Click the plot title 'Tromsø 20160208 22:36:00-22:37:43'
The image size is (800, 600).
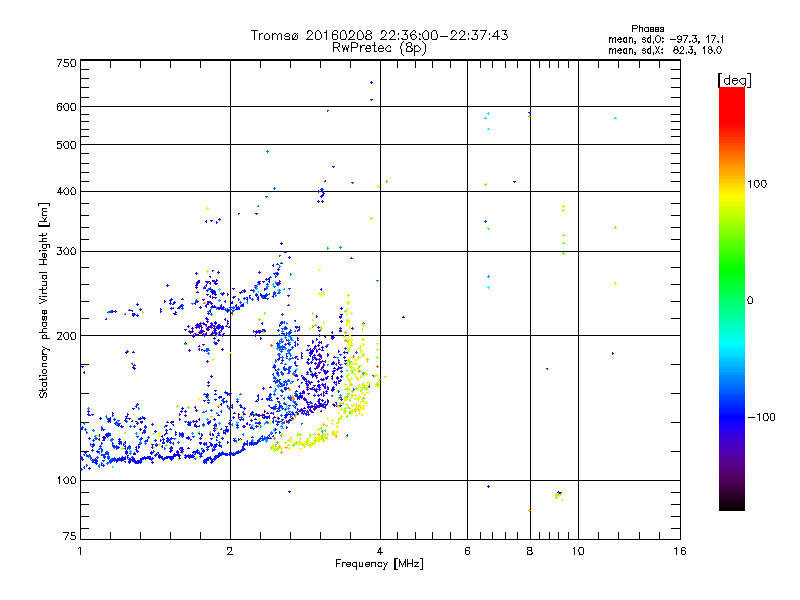[379, 35]
